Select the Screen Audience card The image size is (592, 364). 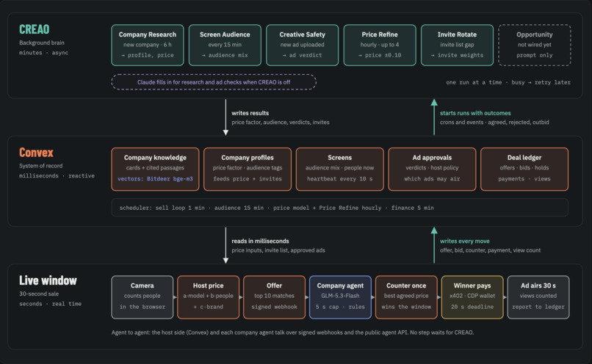[x=225, y=45]
